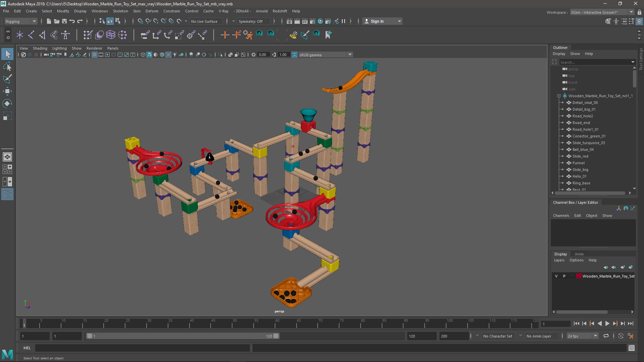This screenshot has width=644, height=362.
Task: Collapse Wooden_Marble_Run_Toy_Set_ncl1_1 node in Outliner
Action: [x=559, y=96]
